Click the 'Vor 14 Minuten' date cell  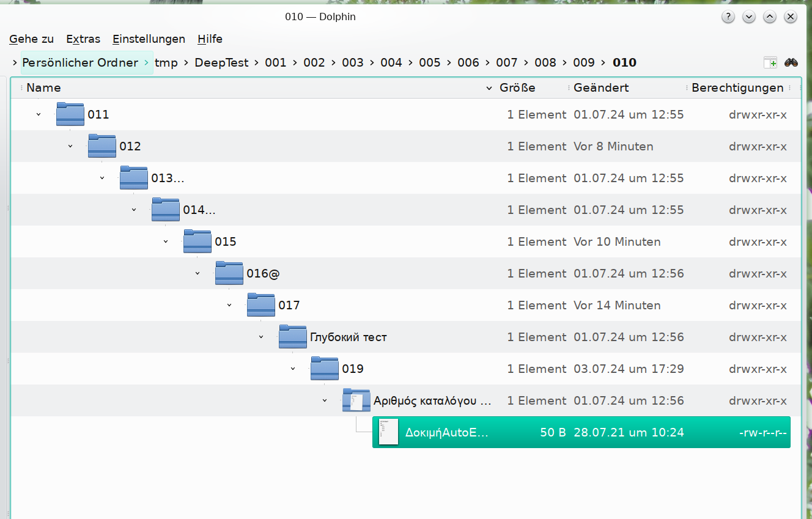[617, 305]
